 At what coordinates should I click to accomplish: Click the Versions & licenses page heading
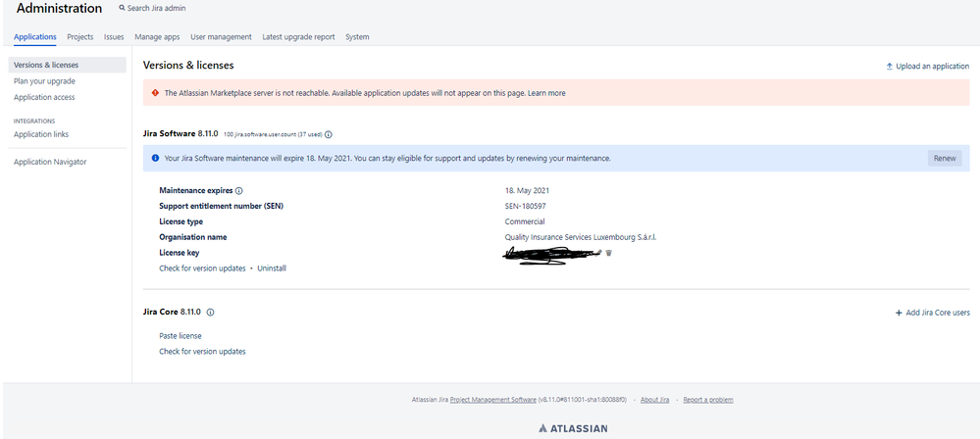point(188,65)
